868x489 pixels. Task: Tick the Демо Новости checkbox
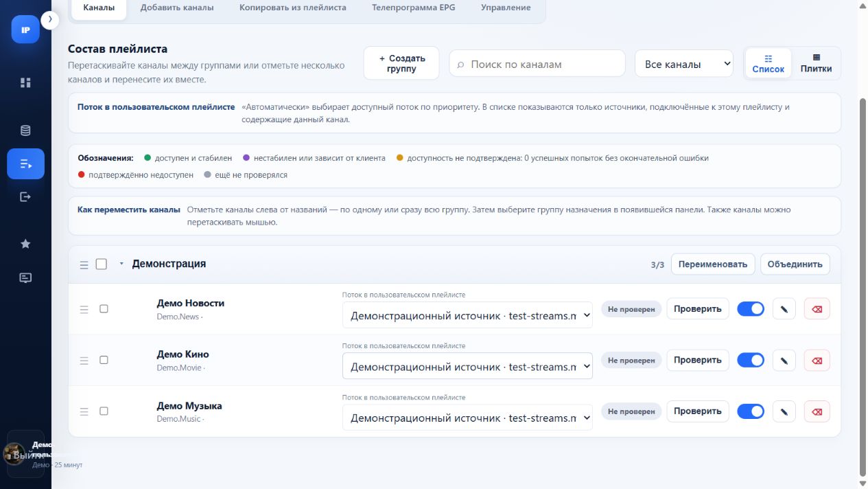104,309
